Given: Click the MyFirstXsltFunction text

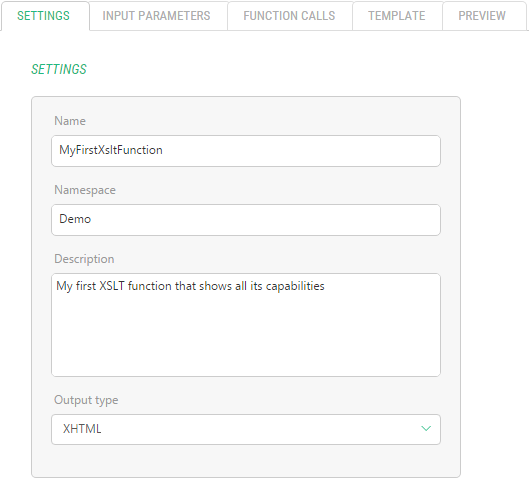Looking at the screenshot, I should pyautogui.click(x=111, y=150).
